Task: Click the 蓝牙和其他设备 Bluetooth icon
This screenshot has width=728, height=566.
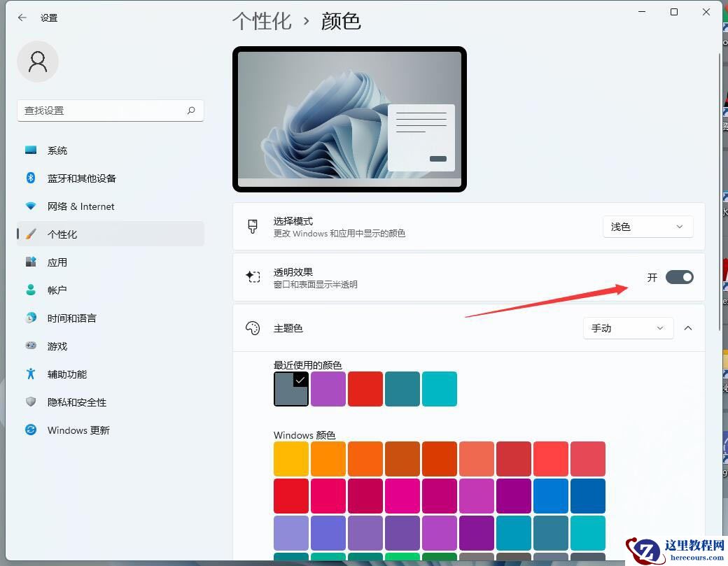Action: pos(30,178)
